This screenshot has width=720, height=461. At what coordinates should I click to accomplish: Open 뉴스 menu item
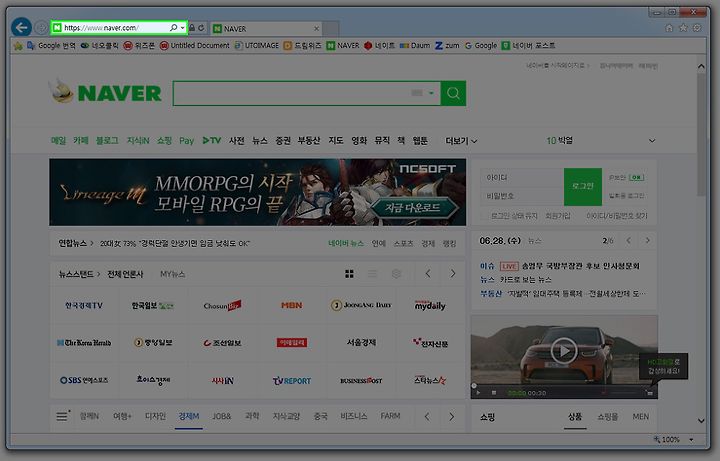coord(259,141)
